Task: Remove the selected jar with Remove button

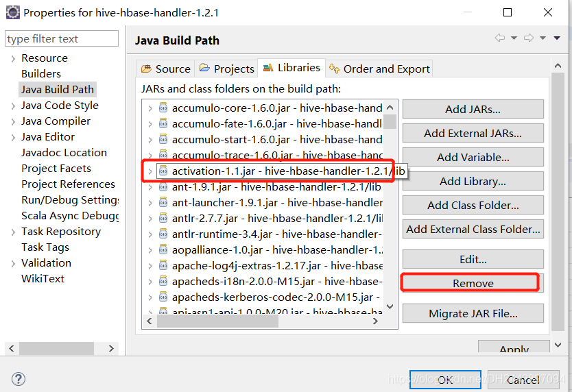Action: tap(473, 283)
